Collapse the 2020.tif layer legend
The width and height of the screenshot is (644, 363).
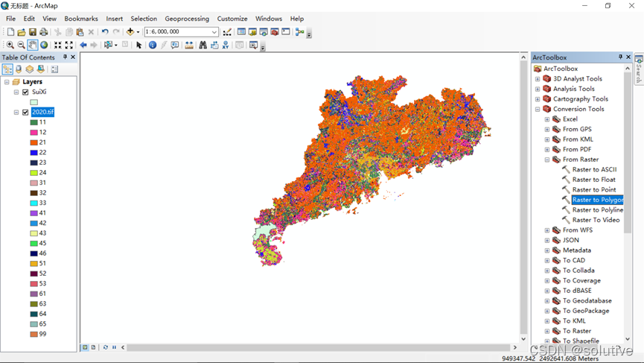click(x=16, y=113)
